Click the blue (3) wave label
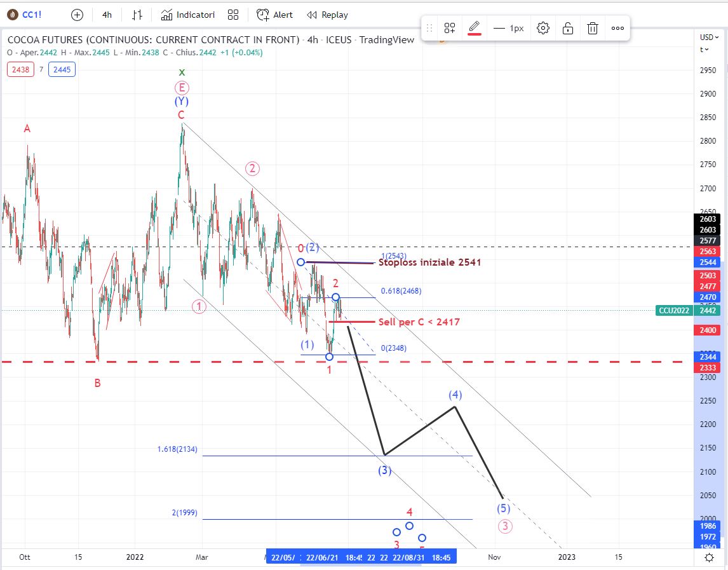Viewport: 728px width, 570px height. pos(384,470)
